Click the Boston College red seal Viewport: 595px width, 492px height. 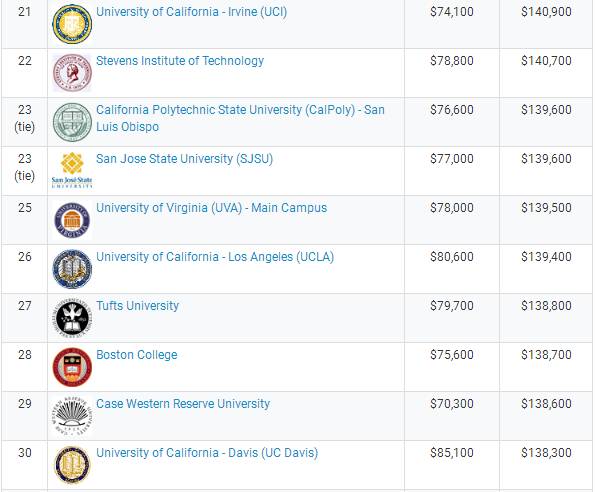pos(72,367)
